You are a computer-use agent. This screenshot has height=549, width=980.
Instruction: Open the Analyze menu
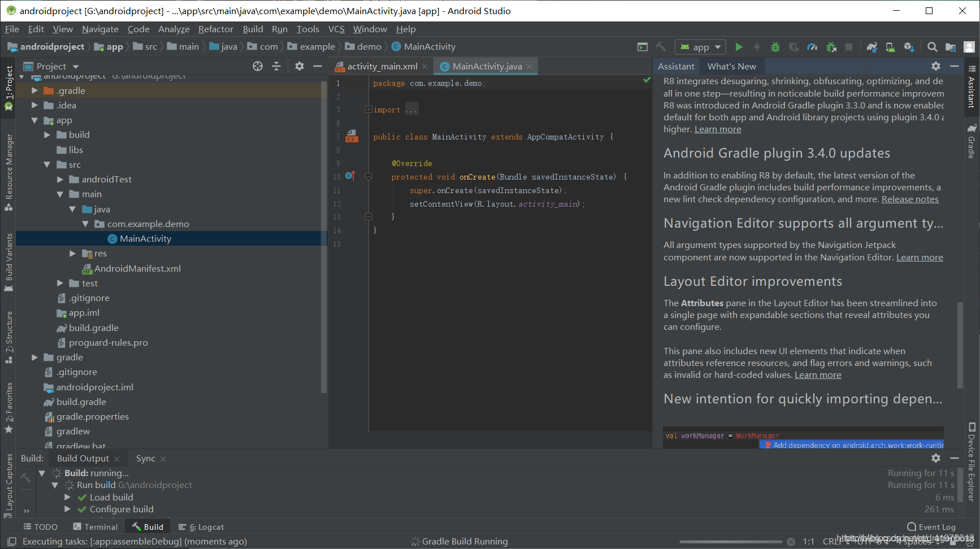click(x=174, y=29)
